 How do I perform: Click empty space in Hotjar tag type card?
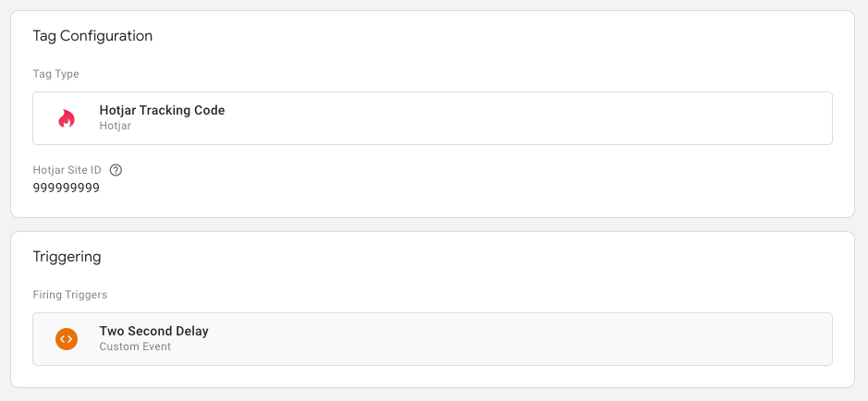click(526, 118)
